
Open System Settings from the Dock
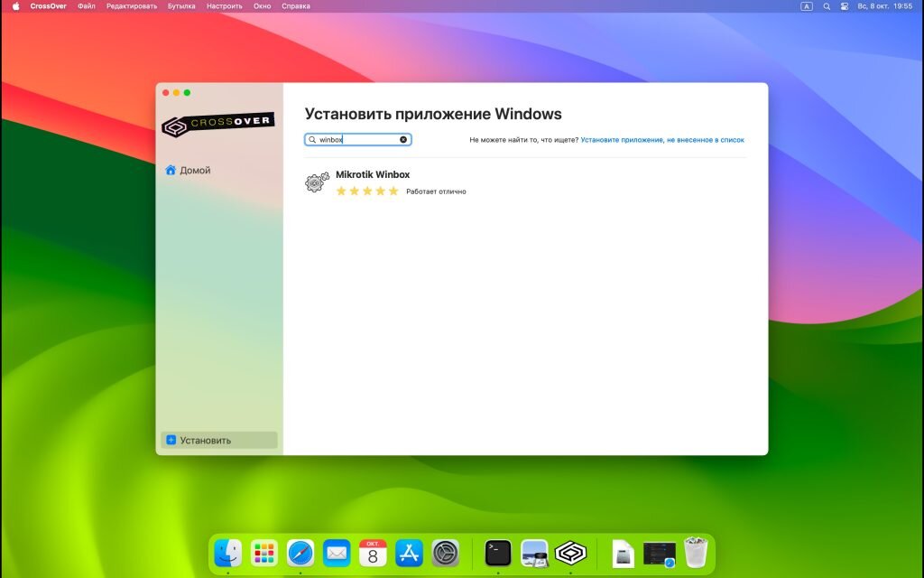click(x=446, y=554)
